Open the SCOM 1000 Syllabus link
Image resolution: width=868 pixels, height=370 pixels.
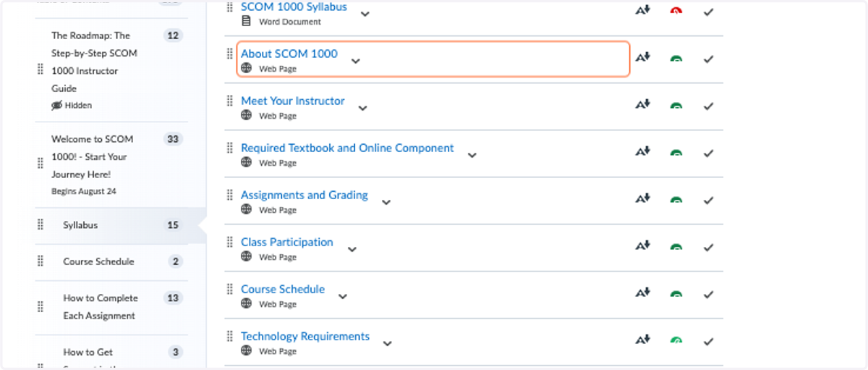click(x=294, y=7)
